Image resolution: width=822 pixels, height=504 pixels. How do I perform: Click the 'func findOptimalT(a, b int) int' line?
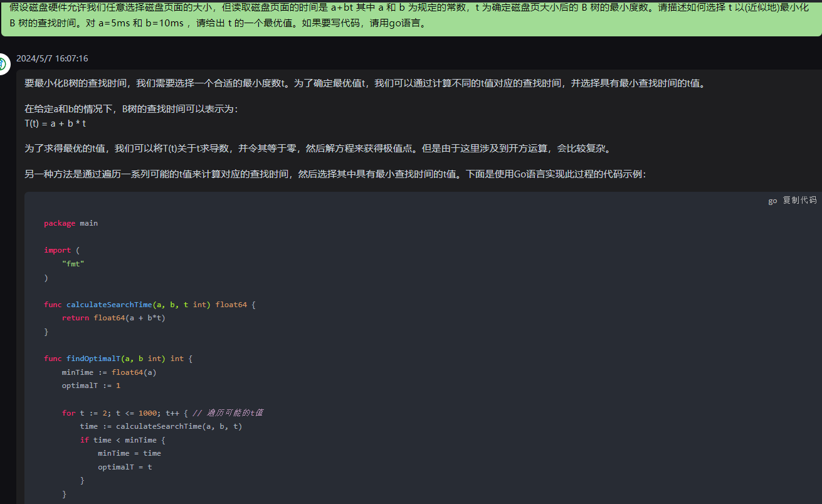pyautogui.click(x=119, y=359)
